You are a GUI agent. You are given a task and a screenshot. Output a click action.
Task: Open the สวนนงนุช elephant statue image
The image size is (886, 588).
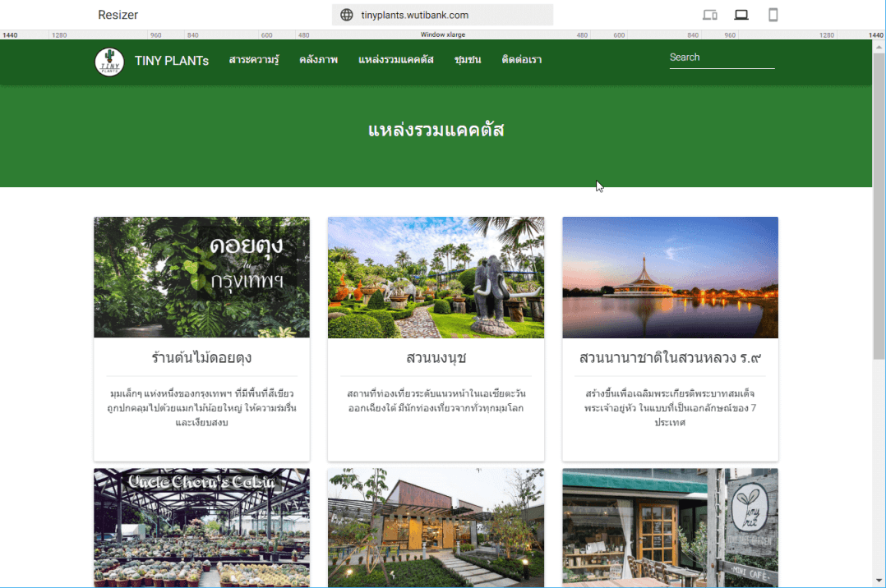pyautogui.click(x=436, y=278)
